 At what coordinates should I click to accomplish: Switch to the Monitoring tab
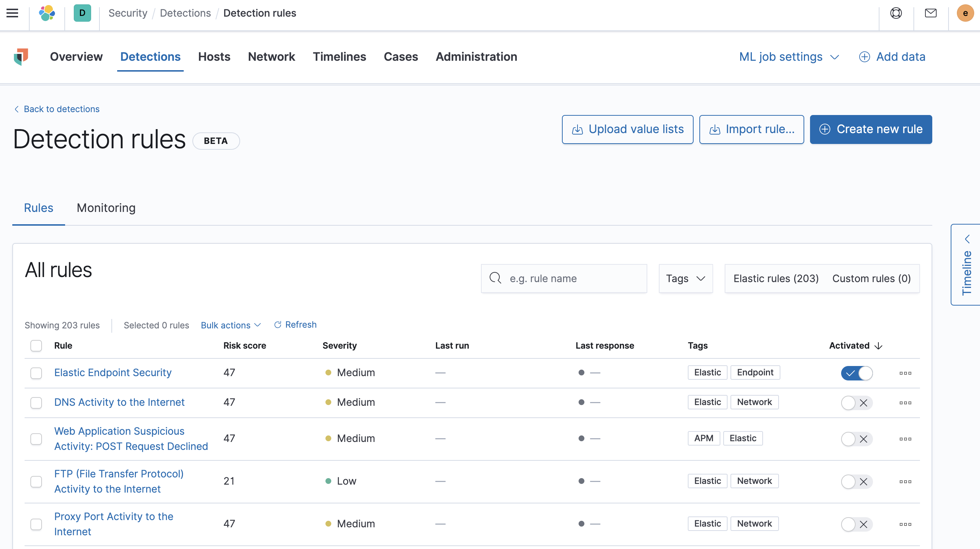(x=106, y=208)
